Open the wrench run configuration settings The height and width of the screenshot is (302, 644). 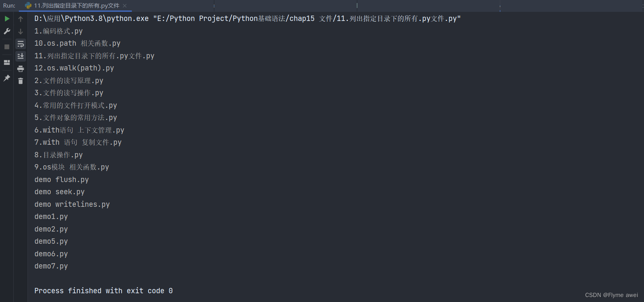pyautogui.click(x=7, y=31)
